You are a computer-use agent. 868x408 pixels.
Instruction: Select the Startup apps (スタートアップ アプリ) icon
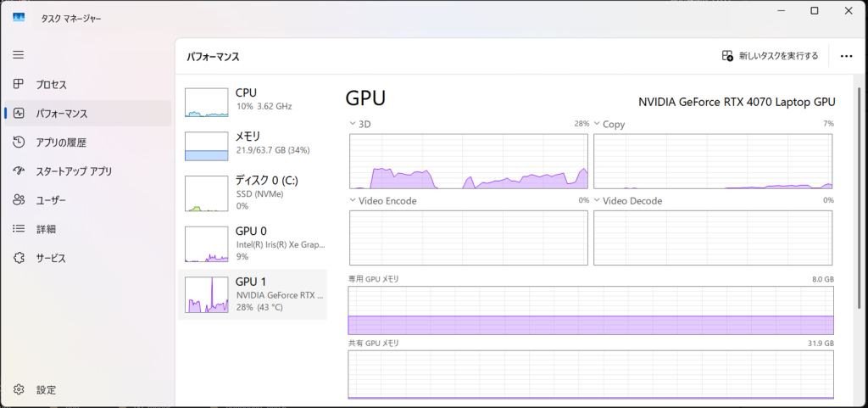tap(19, 171)
